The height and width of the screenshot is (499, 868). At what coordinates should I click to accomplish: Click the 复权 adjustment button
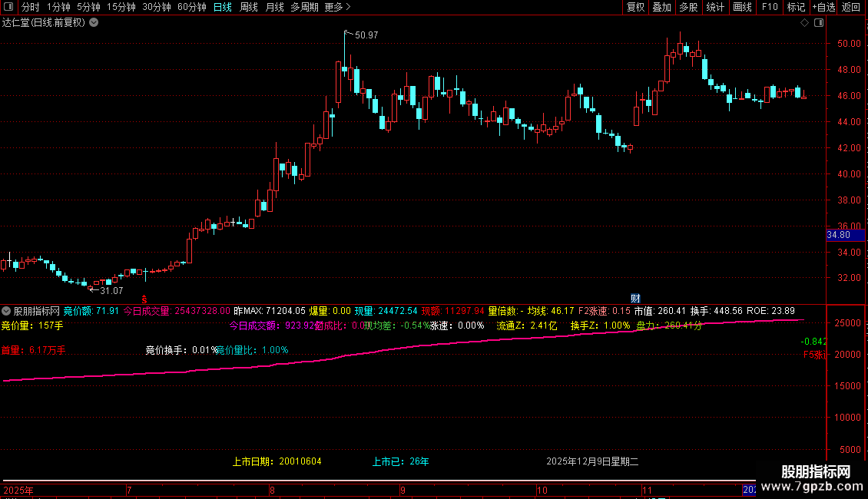tap(635, 7)
